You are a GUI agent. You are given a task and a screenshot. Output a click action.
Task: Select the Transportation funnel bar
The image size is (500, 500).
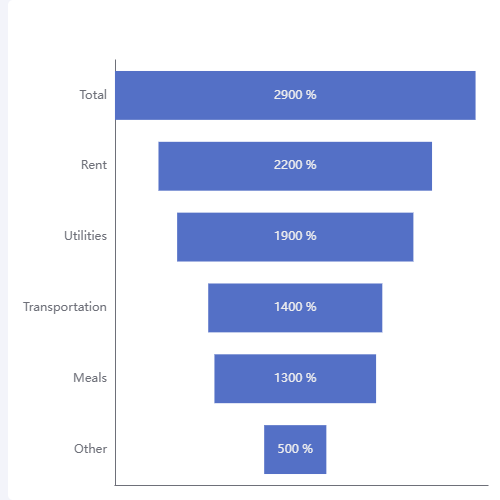tap(295, 308)
